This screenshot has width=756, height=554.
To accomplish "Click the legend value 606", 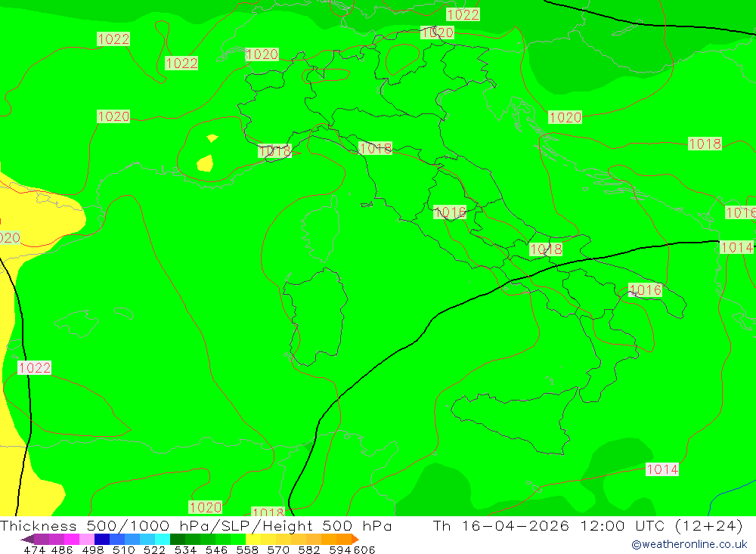I will click(x=364, y=550).
